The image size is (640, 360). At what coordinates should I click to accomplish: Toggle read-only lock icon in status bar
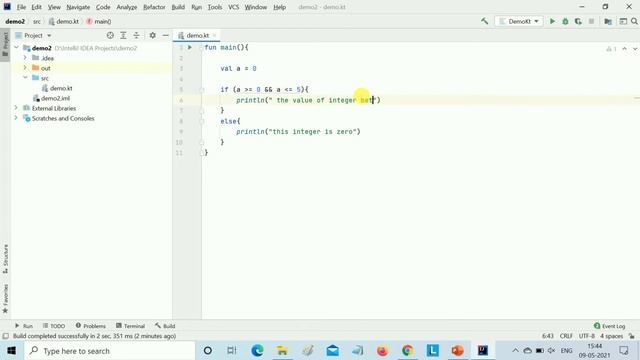[632, 336]
